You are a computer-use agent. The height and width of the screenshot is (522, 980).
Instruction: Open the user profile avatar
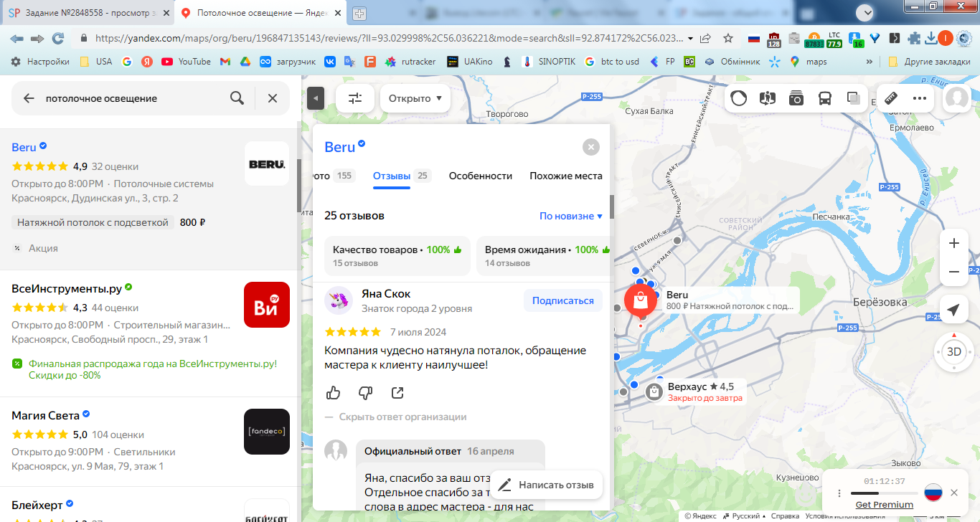pyautogui.click(x=957, y=98)
